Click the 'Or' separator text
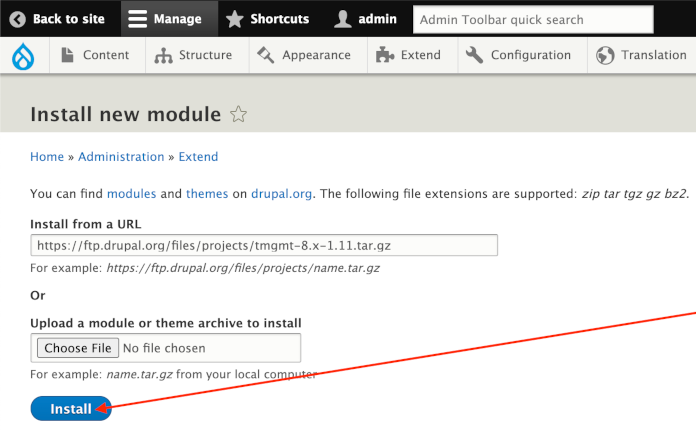Image resolution: width=696 pixels, height=432 pixels. (x=38, y=295)
